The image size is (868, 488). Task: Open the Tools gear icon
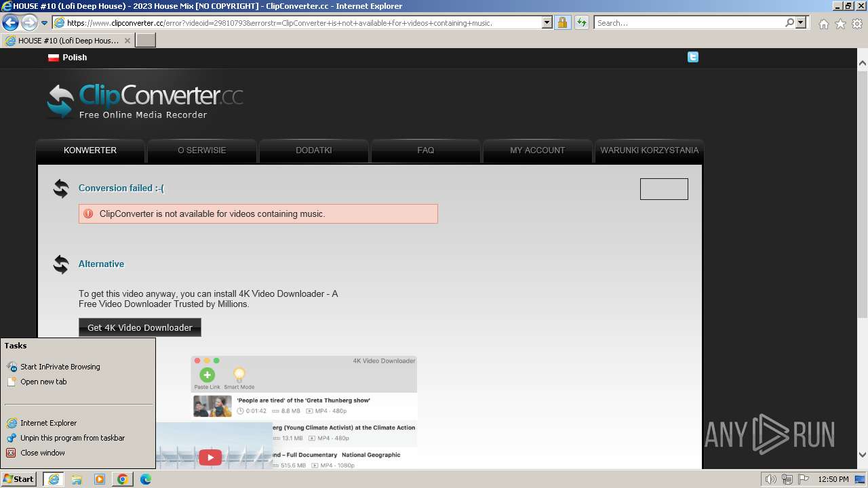point(857,24)
